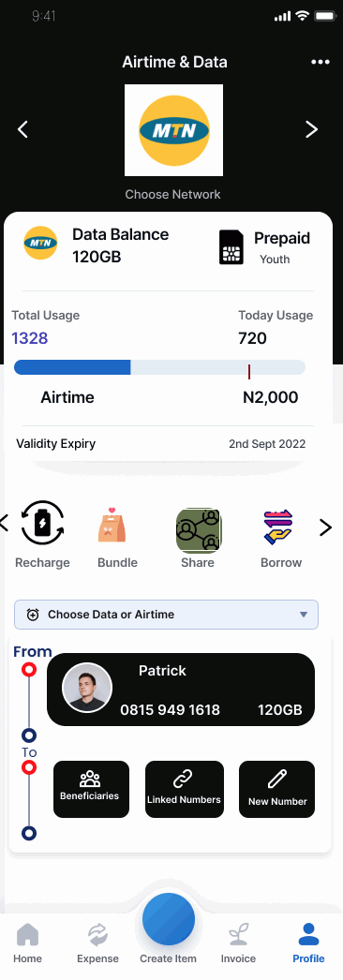Tap Patrick's profile photo thumbnail
The image size is (343, 980).
pyautogui.click(x=87, y=688)
